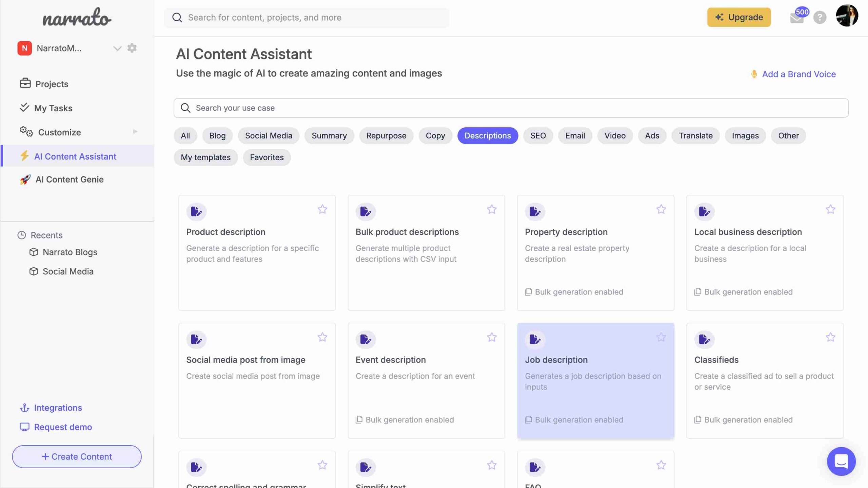868x488 pixels.
Task: Expand the NarratoM account dropdown
Action: point(117,48)
